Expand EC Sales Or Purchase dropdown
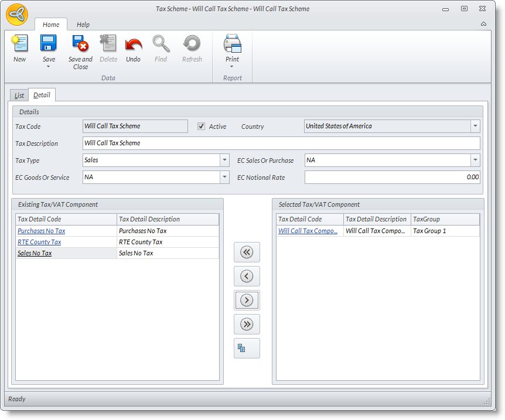Screen dimensions: 505x420 click(475, 161)
